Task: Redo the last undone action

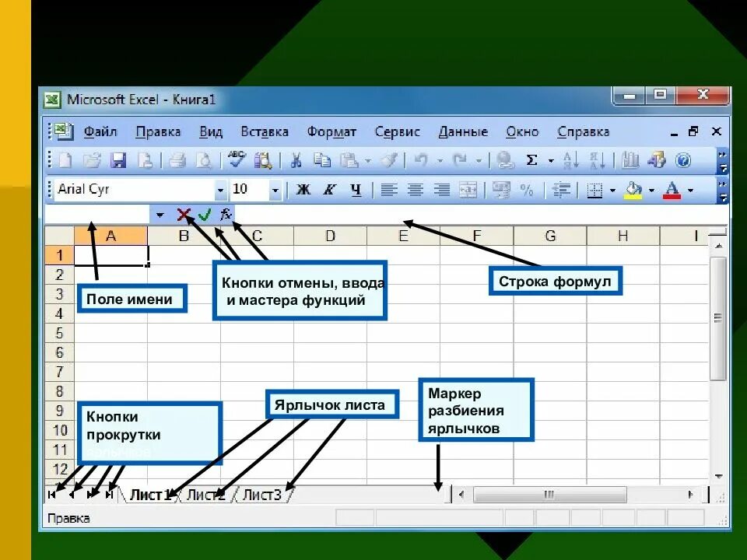Action: pos(460,160)
